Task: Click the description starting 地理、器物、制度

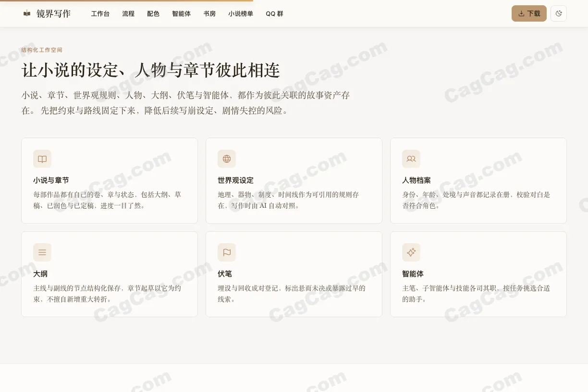Action: point(288,200)
